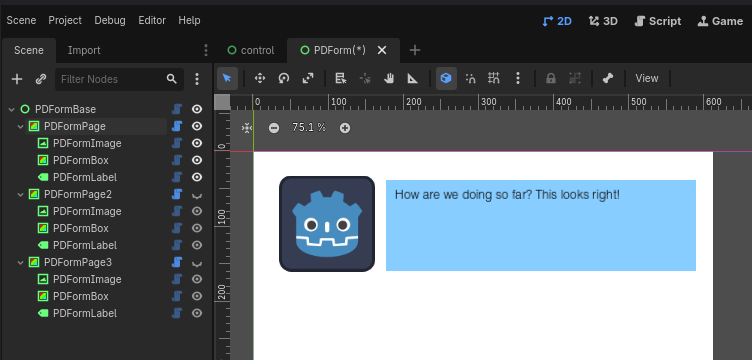The width and height of the screenshot is (752, 360).
Task: Toggle grid snap icon
Action: tap(494, 78)
